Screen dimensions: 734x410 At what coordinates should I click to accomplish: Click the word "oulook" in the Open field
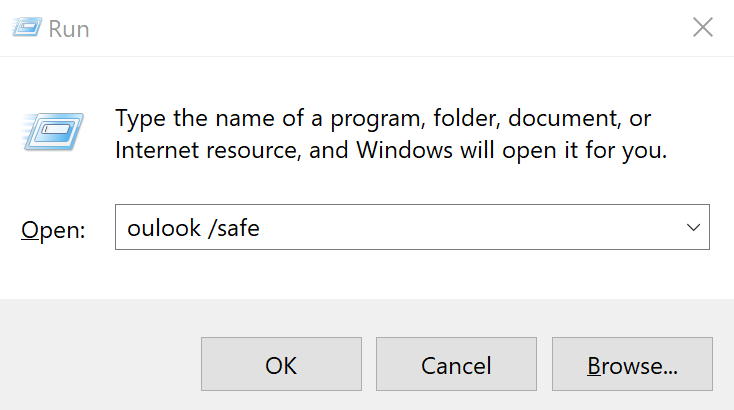coord(161,228)
